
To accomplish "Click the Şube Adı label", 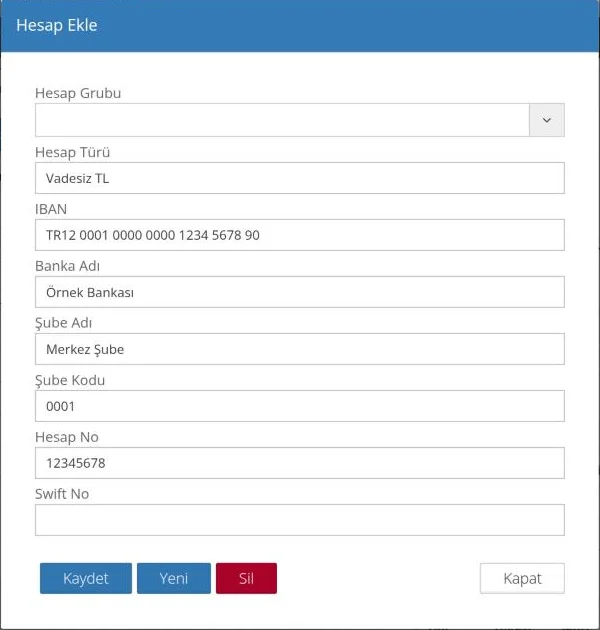I will tap(63, 323).
